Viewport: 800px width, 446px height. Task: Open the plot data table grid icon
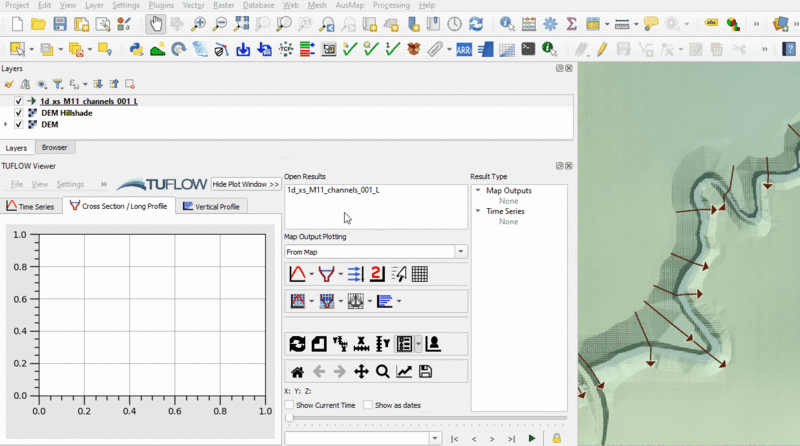click(420, 274)
